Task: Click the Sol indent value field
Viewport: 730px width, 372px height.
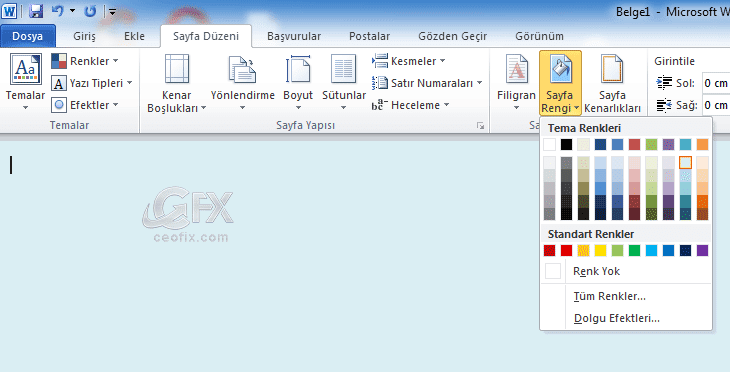Action: 716,83
